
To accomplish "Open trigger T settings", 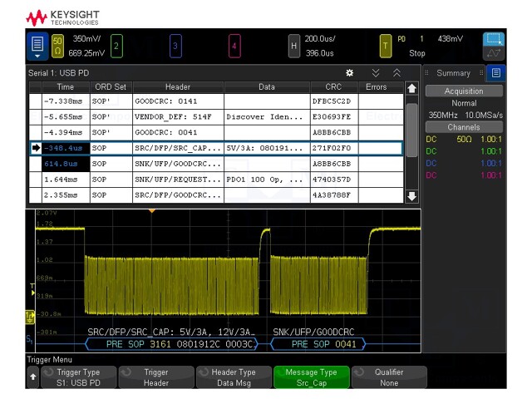I will point(386,46).
